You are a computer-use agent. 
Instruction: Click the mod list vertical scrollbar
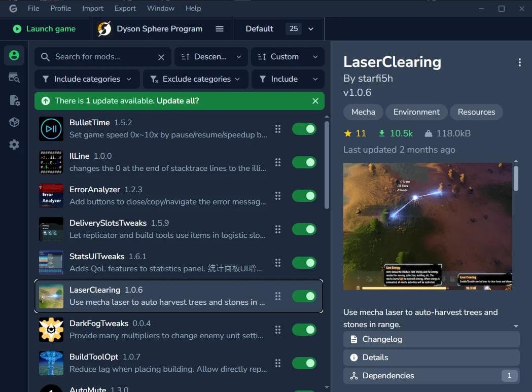pos(327,165)
